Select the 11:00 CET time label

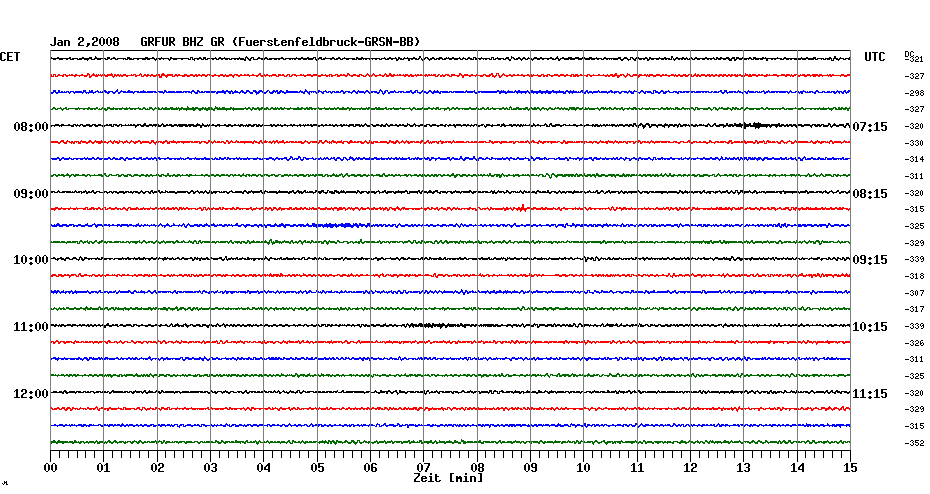(31, 327)
